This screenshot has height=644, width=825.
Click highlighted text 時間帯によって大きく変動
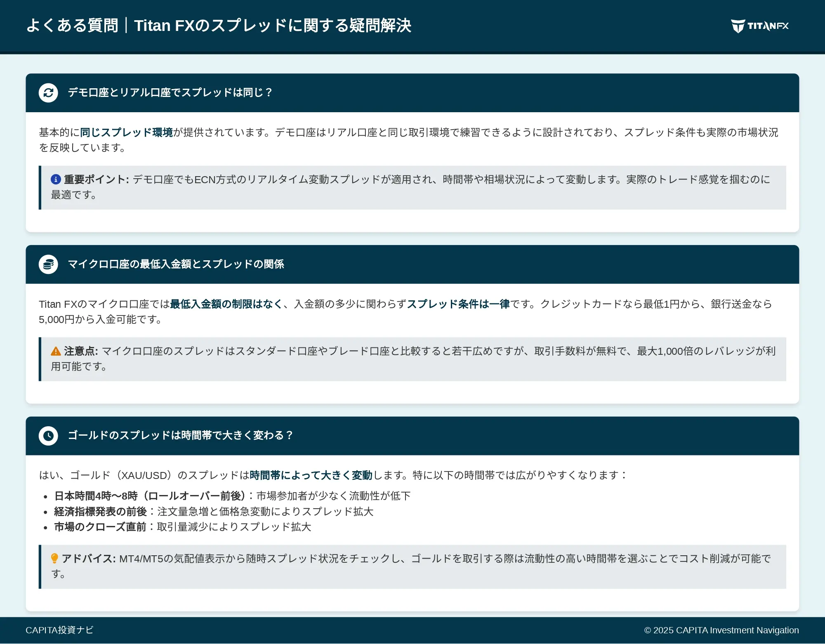coord(311,475)
